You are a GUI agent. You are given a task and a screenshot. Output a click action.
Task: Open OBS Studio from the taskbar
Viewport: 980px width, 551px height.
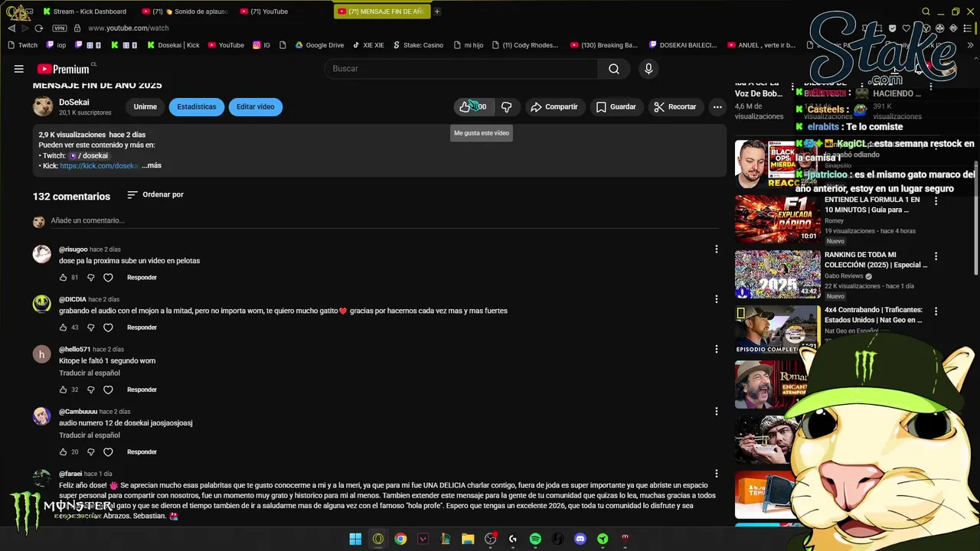[490, 539]
